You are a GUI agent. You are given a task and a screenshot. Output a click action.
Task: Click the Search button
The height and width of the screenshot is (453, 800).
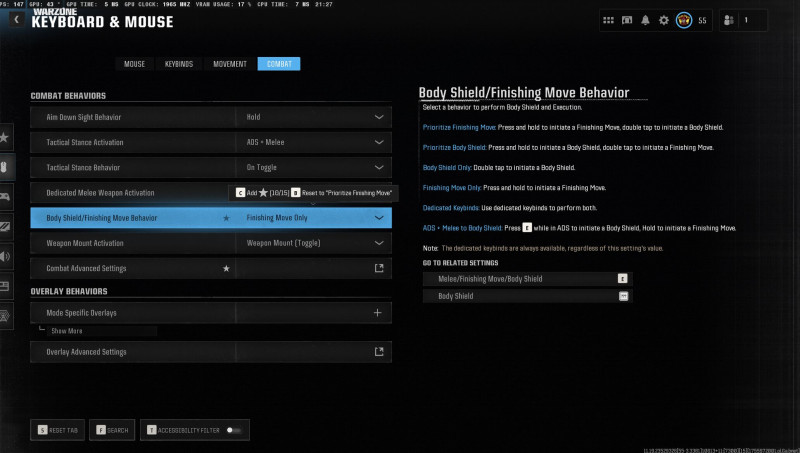pyautogui.click(x=112, y=430)
